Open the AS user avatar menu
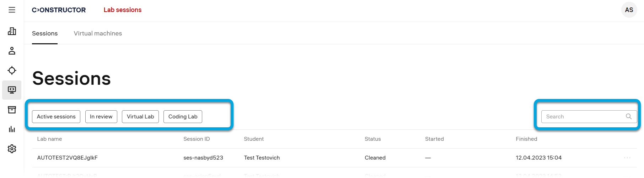Viewport: 644px width, 178px height. [x=629, y=10]
